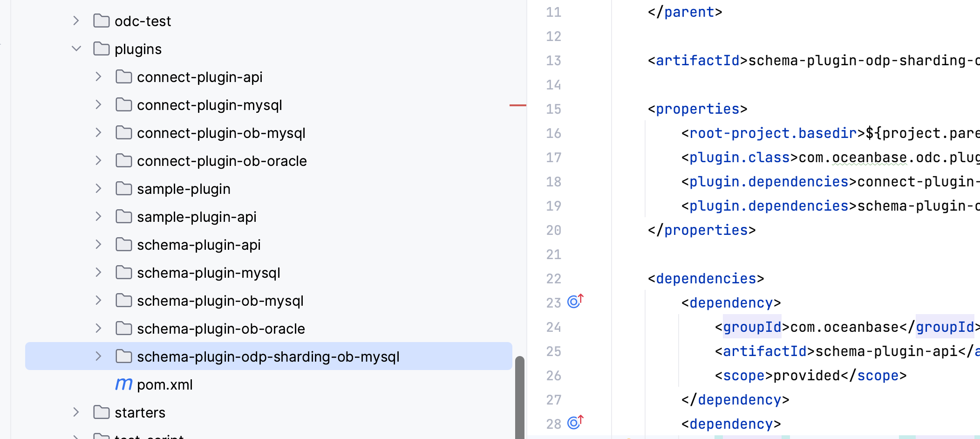Select the starters tree item label
This screenshot has width=980, height=439.
(140, 413)
